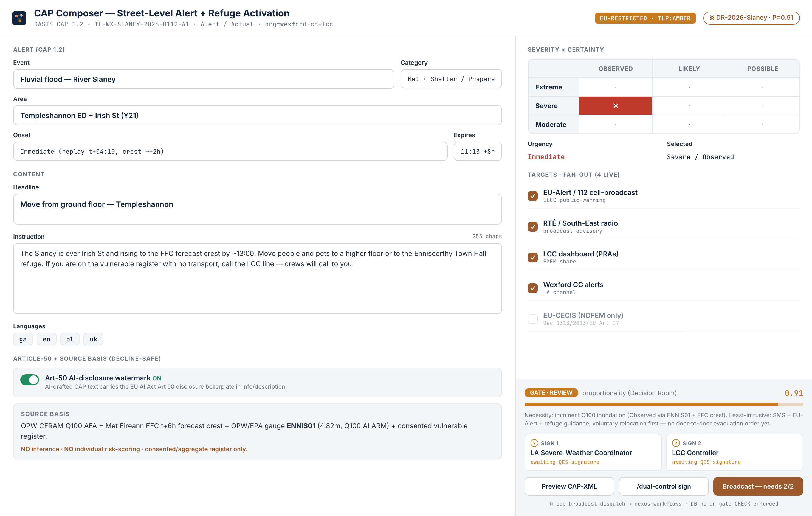Uncheck RTÉ / South-East radio target

click(533, 226)
